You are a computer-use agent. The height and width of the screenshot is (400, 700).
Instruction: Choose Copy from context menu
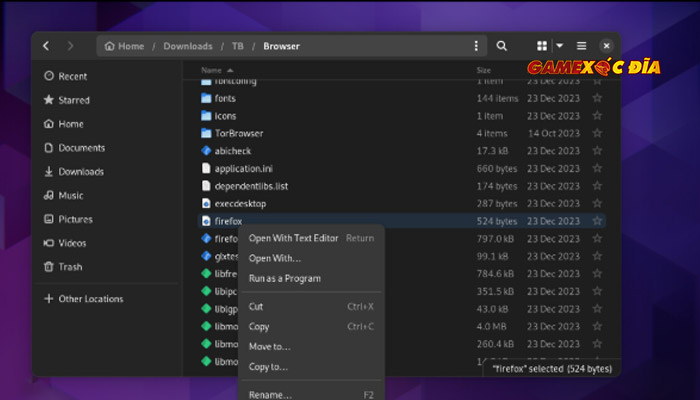[x=311, y=327]
